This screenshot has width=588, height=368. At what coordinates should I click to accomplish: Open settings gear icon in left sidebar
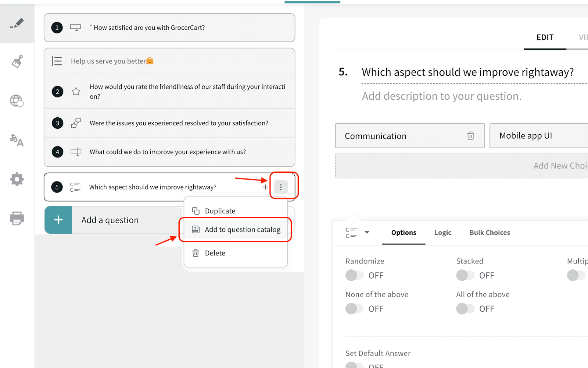(17, 180)
